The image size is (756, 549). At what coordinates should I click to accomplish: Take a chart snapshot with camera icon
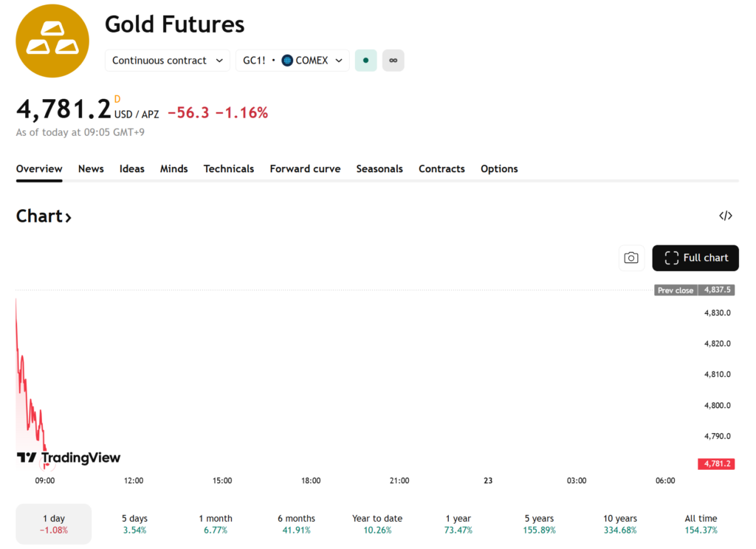click(631, 258)
